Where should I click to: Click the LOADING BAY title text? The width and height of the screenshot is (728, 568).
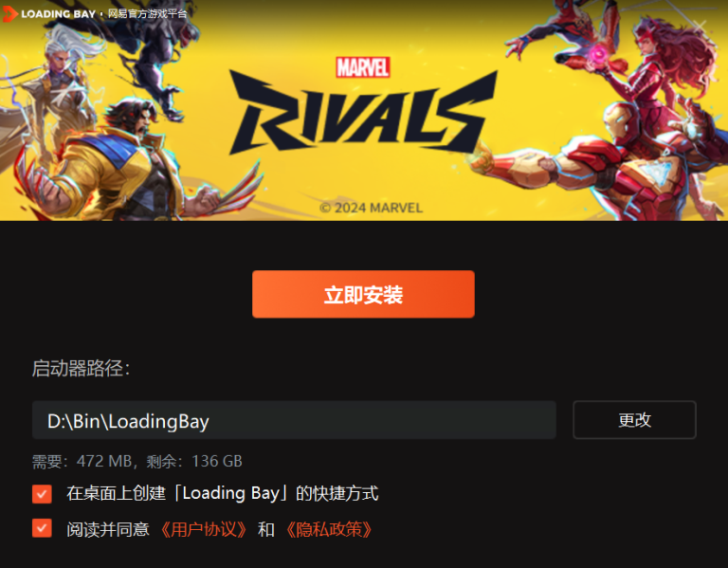pos(58,14)
